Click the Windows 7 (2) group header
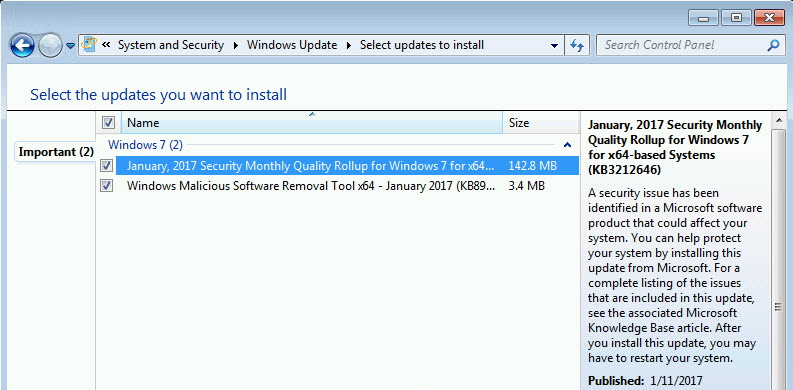Screen dimensions: 793x390 tap(146, 145)
